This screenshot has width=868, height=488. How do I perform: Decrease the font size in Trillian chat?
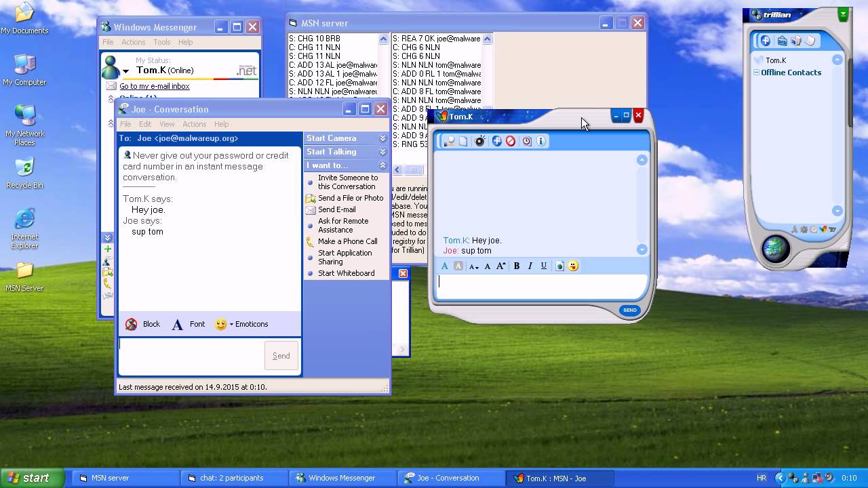click(473, 266)
